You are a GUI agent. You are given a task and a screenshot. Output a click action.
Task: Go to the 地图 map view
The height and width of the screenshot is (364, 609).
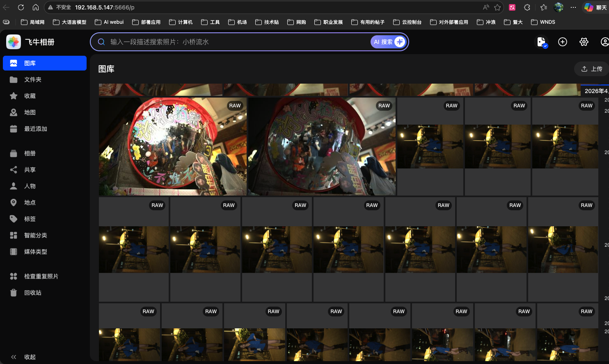(30, 112)
